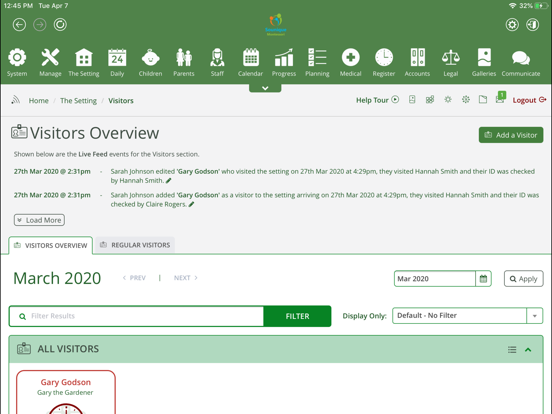Click the Filter Results input field
Viewport: 552px width, 414px height.
(136, 316)
